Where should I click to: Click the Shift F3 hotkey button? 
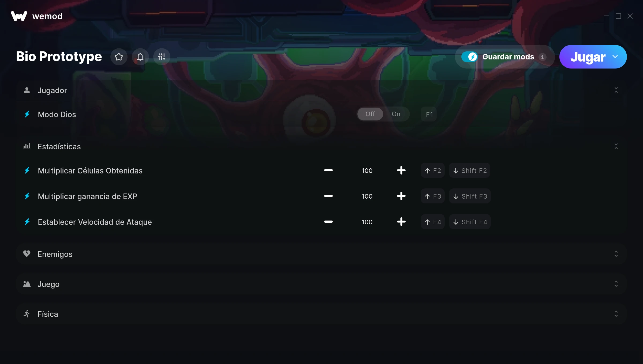pyautogui.click(x=470, y=196)
